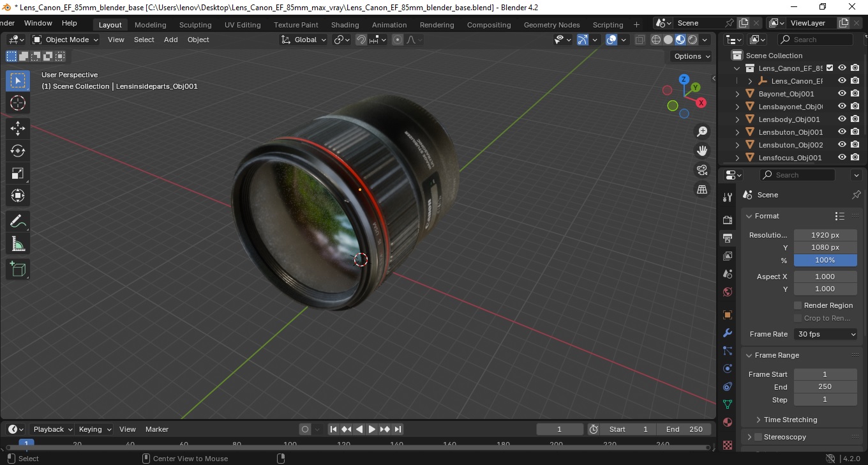Select the Measure tool

(18, 243)
